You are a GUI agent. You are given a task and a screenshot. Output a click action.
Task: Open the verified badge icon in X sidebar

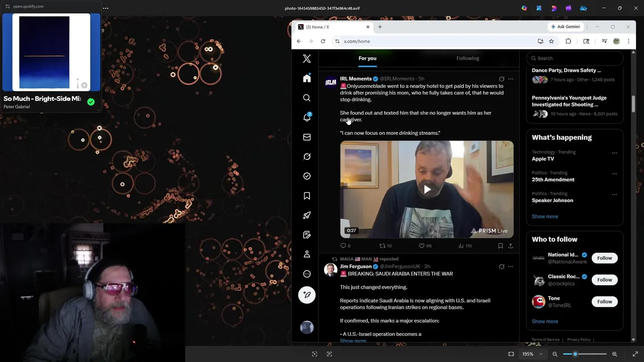307,176
